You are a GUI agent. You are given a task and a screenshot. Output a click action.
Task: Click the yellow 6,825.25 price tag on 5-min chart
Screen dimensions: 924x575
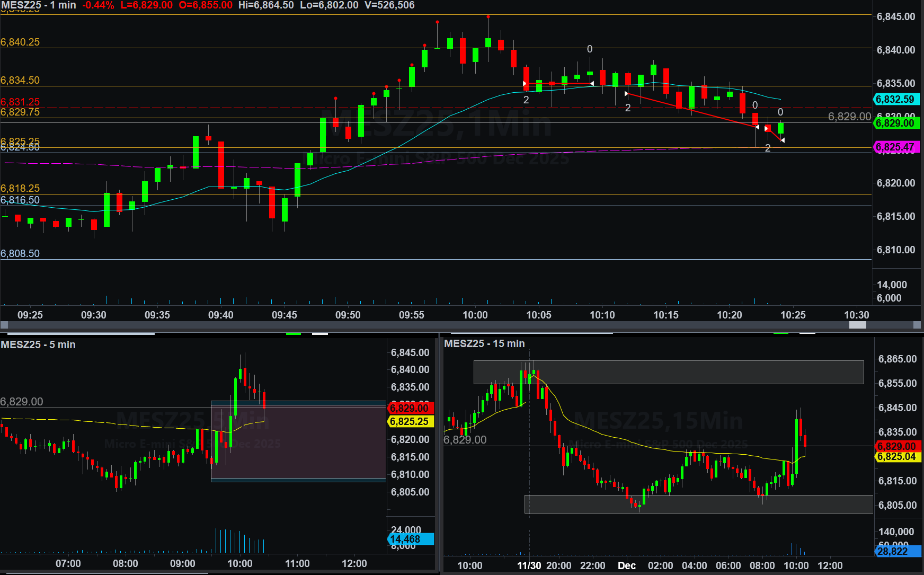[410, 421]
